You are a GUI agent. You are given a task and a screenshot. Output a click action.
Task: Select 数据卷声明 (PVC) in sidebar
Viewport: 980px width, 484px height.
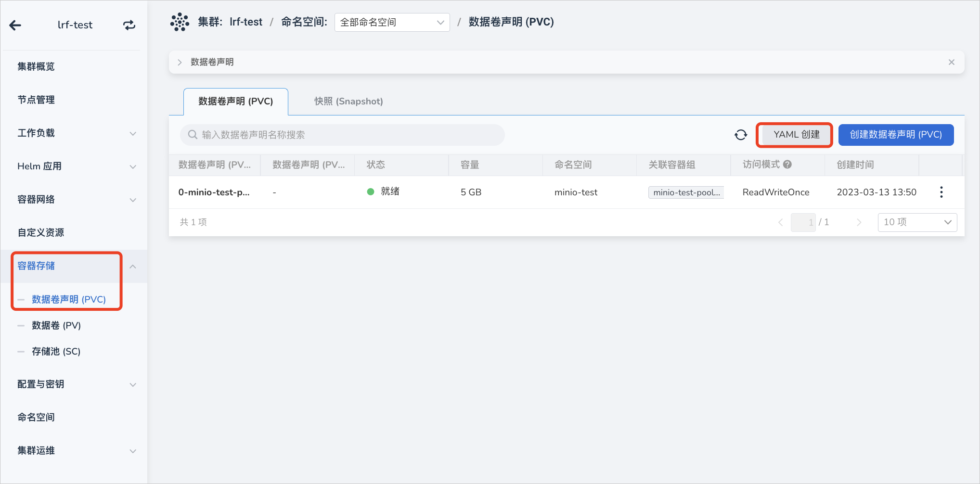pyautogui.click(x=69, y=299)
